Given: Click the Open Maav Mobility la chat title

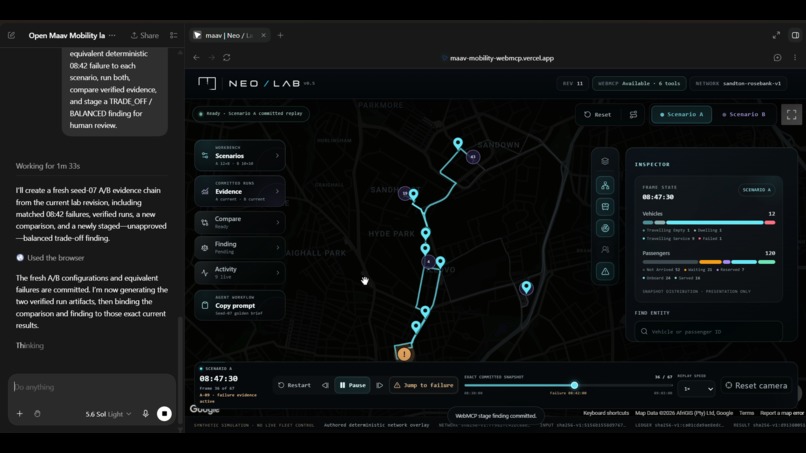Looking at the screenshot, I should (x=67, y=35).
